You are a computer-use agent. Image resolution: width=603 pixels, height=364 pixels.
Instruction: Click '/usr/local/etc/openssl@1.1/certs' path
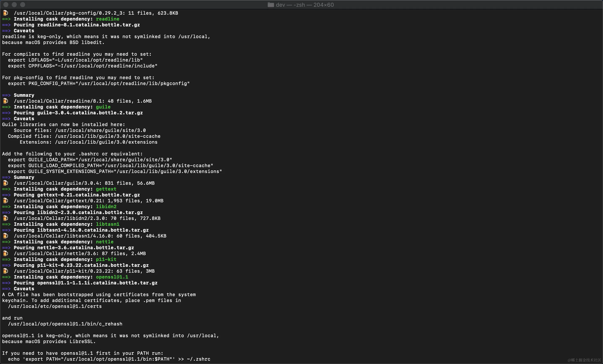(55, 306)
